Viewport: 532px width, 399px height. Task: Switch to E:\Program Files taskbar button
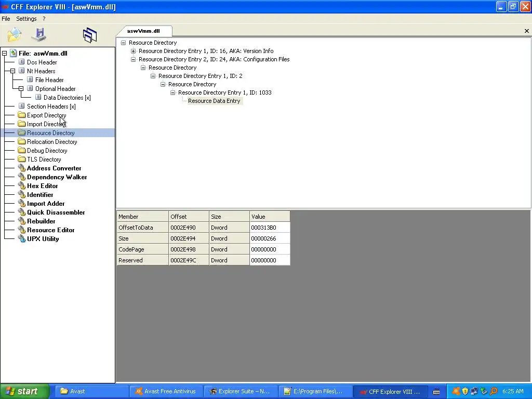click(314, 391)
